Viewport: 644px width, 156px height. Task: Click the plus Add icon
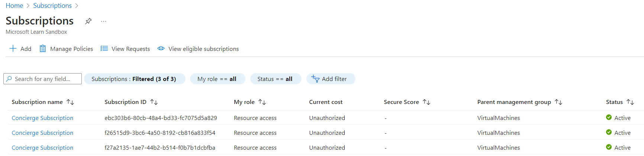13,49
